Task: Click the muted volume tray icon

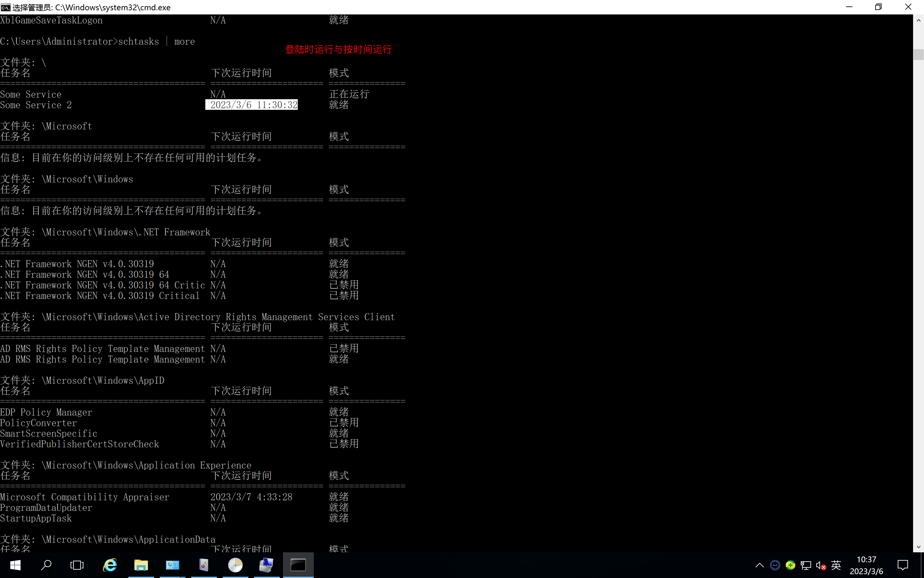Action: [x=821, y=565]
